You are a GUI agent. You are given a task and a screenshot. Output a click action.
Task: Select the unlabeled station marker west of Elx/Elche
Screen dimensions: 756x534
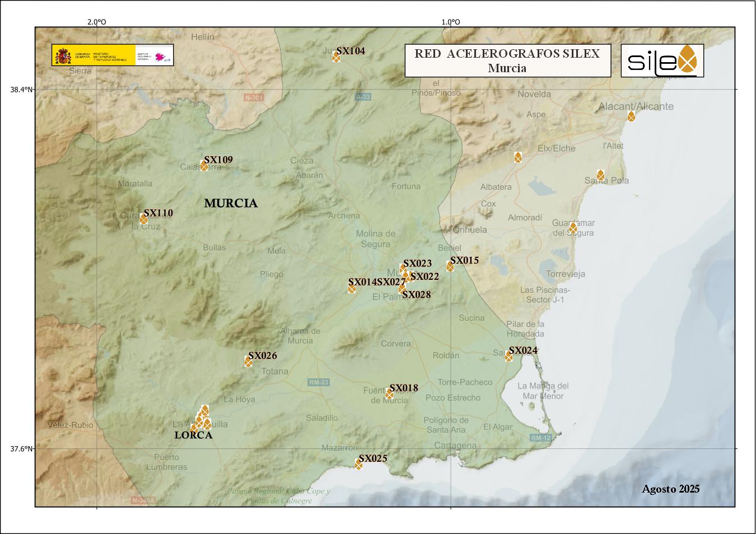click(x=518, y=157)
